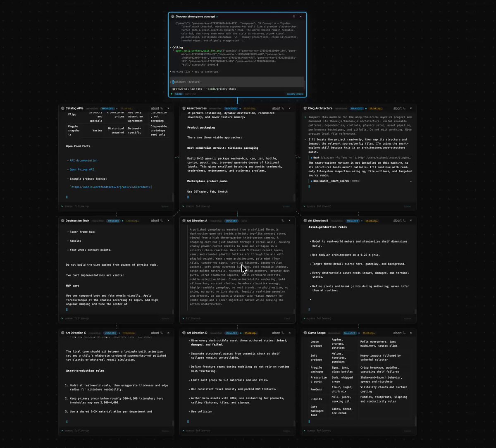Abort the Art Direction C researcher

(155, 333)
